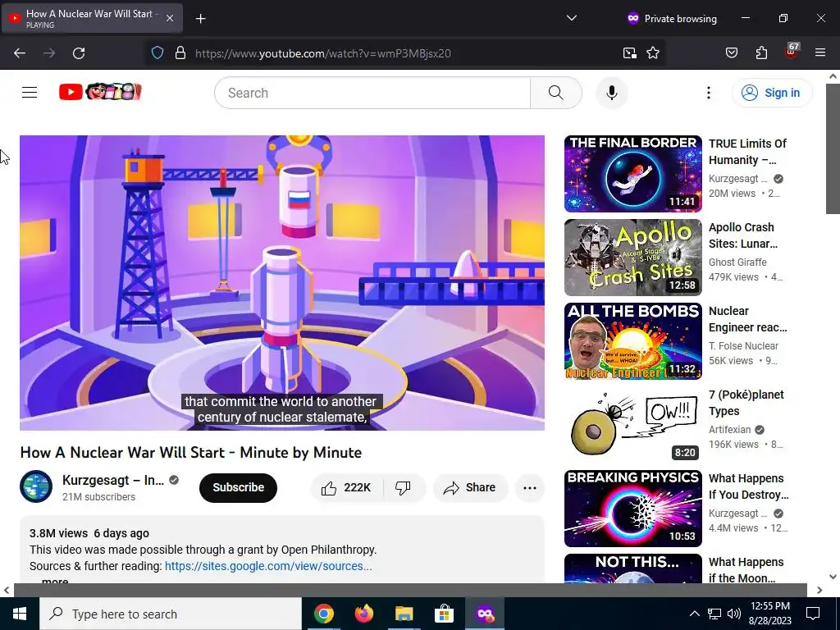Subscribe to the Kurzgesagt channel
This screenshot has width=840, height=630.
[239, 487]
